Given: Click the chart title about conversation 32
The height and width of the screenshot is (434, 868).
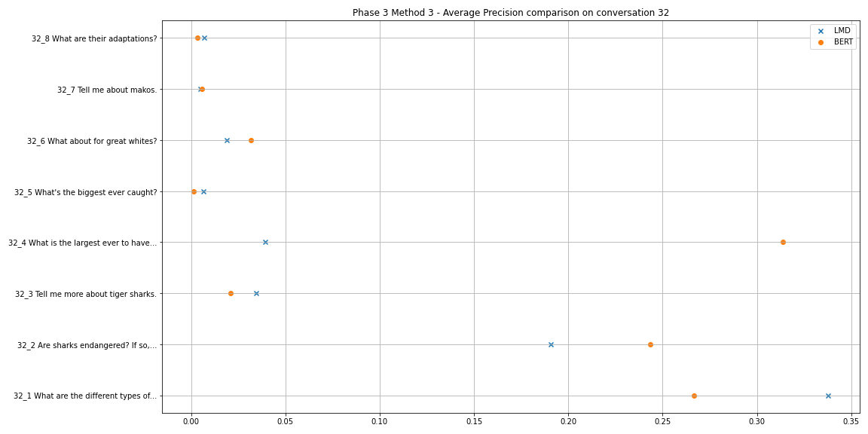Looking at the screenshot, I should [x=510, y=13].
